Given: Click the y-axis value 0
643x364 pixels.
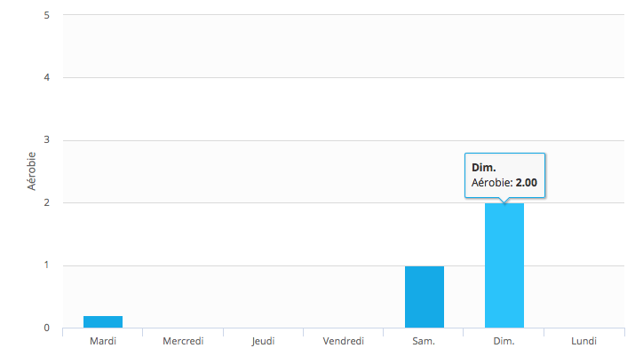Looking at the screenshot, I should click(x=45, y=328).
